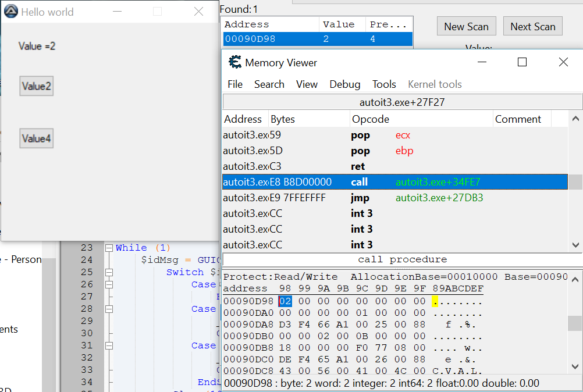The image size is (583, 392).
Task: Click the Pre... column header in found list
Action: 389,24
